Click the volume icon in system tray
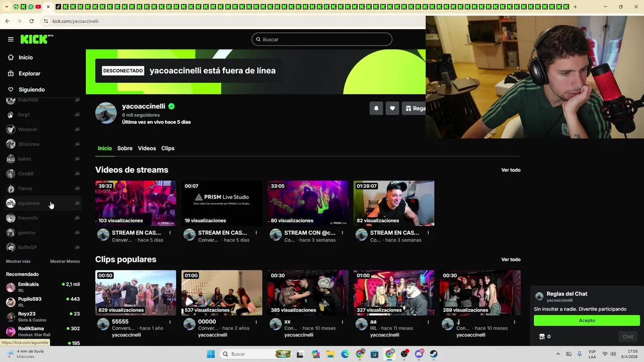Image resolution: width=644 pixels, height=362 pixels. (613, 354)
